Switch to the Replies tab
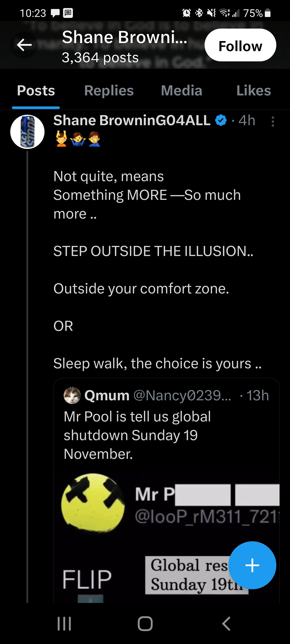The width and height of the screenshot is (290, 644). click(109, 91)
